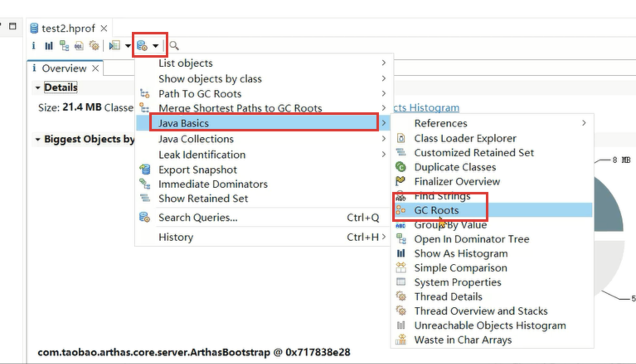
Task: Open the histogram toolbar icon
Action: [x=49, y=46]
